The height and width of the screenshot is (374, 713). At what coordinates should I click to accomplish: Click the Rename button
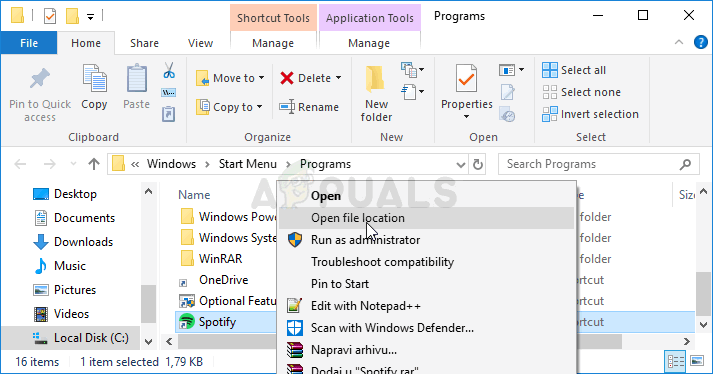pos(309,107)
